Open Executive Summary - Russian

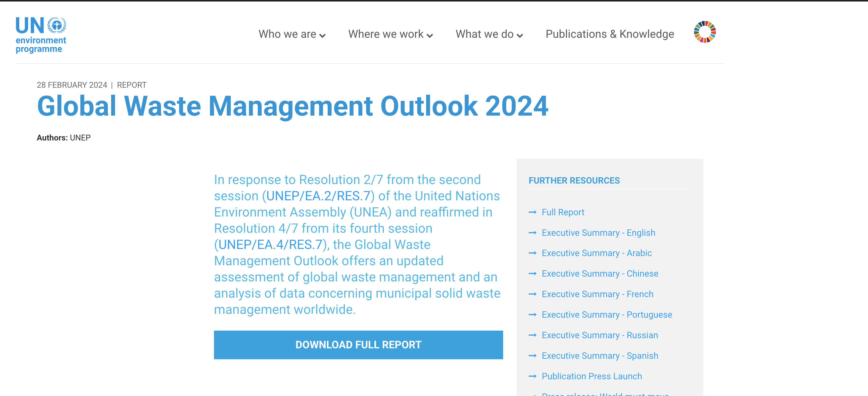tap(600, 335)
